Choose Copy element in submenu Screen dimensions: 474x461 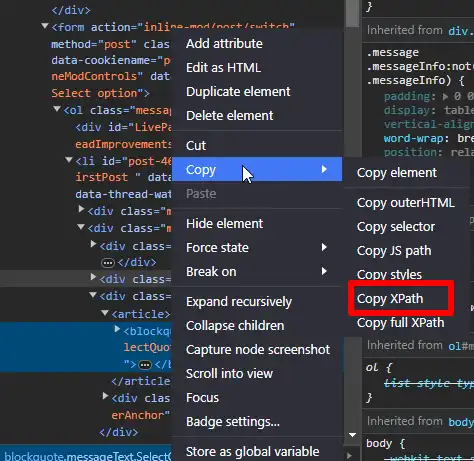[x=397, y=173]
